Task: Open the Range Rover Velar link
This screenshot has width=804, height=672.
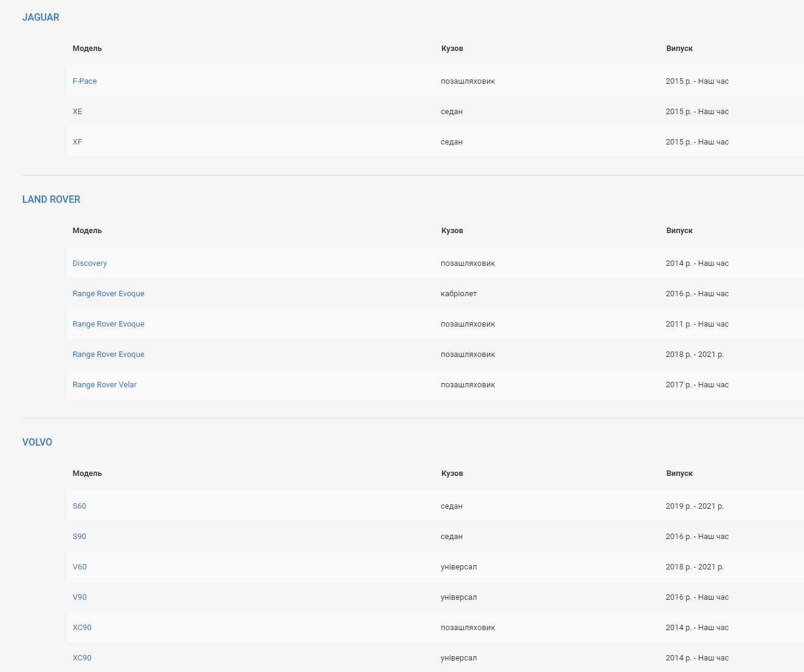Action: click(104, 384)
